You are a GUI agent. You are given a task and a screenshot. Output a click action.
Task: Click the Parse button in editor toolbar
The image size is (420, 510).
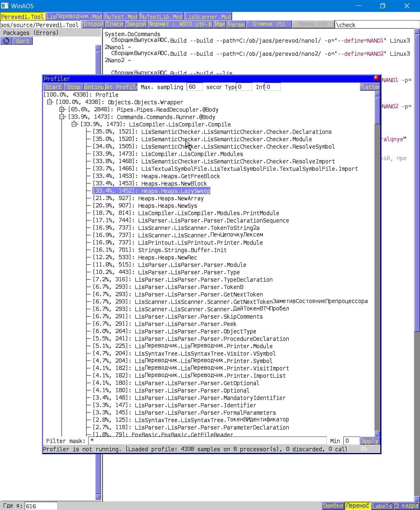tap(236, 25)
